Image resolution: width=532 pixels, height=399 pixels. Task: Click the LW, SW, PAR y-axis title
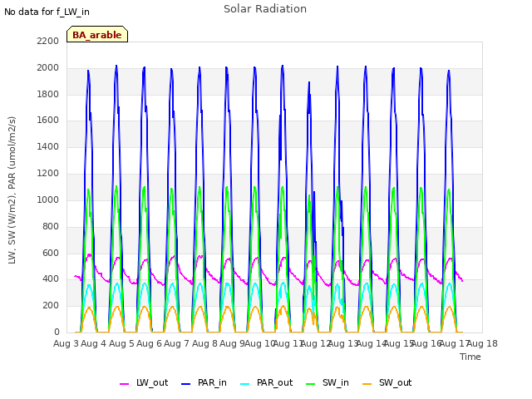click(x=12, y=190)
